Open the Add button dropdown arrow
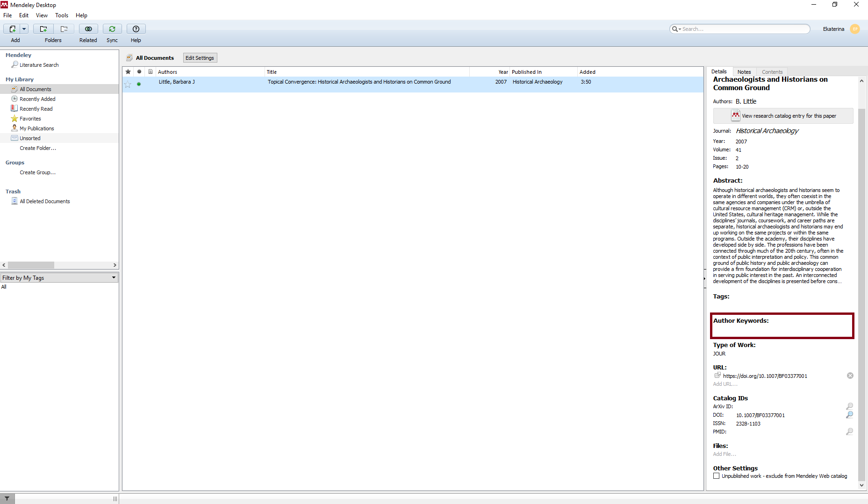The height and width of the screenshot is (504, 868). [24, 29]
